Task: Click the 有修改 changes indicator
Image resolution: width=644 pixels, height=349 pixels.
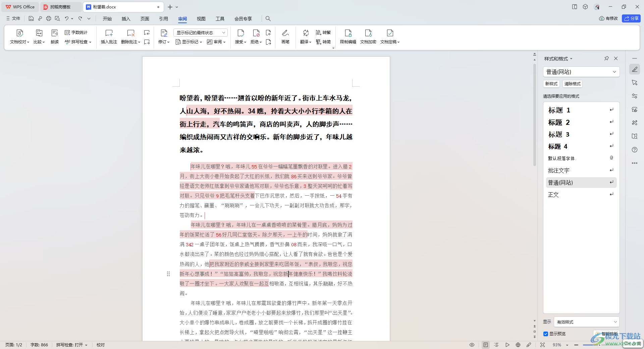Action: point(608,18)
